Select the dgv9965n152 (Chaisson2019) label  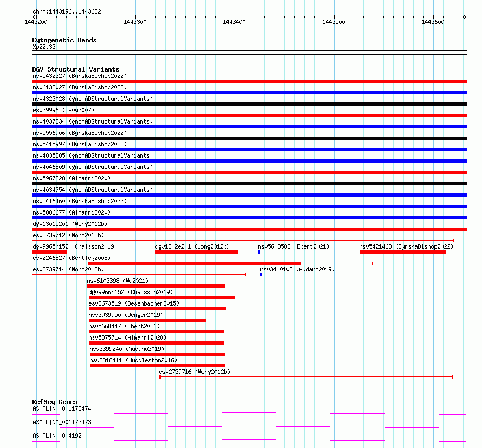[75, 246]
